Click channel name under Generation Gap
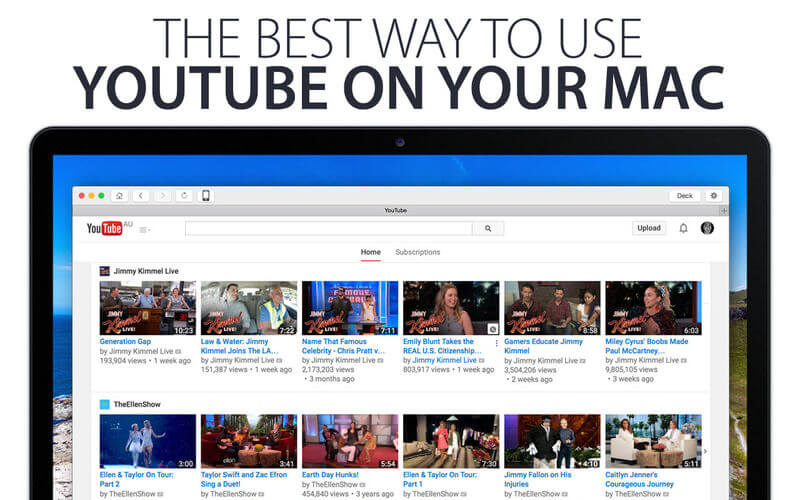This screenshot has width=800, height=500. pyautogui.click(x=141, y=351)
